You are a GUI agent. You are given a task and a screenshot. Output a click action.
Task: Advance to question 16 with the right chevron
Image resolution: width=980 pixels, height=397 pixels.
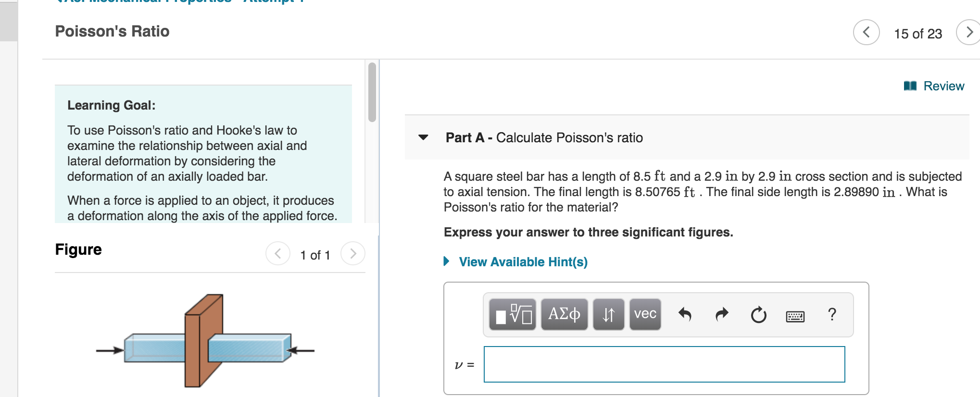[x=970, y=33]
